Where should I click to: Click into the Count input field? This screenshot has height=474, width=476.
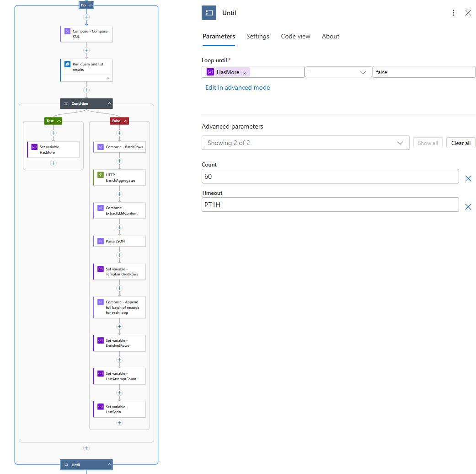click(x=330, y=177)
